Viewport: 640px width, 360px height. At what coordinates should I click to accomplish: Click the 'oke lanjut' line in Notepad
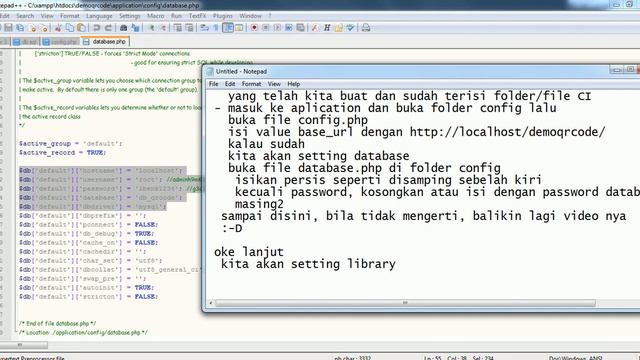click(249, 252)
